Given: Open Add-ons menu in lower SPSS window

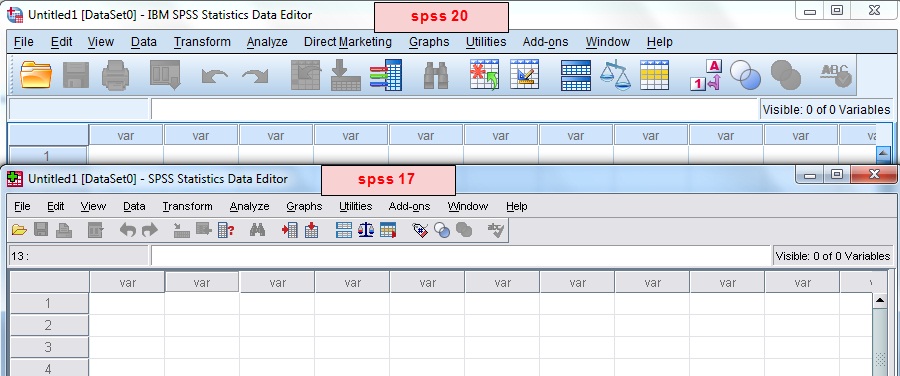Looking at the screenshot, I should (409, 206).
